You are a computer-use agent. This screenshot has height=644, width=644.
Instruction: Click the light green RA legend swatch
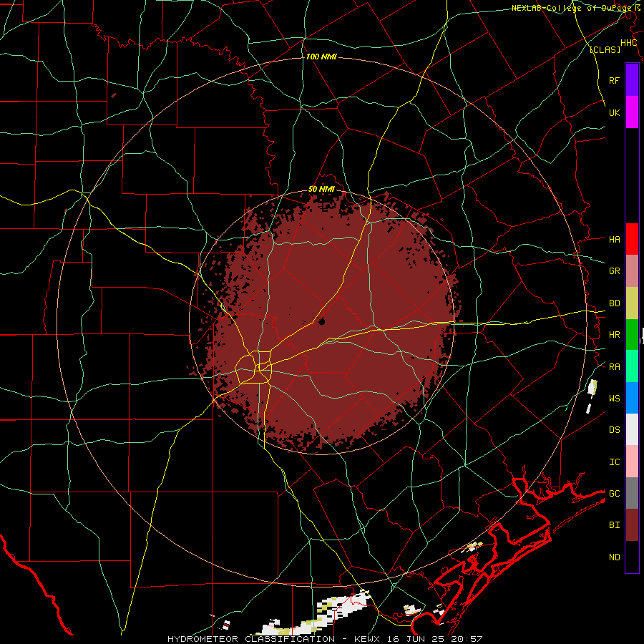pyautogui.click(x=632, y=366)
